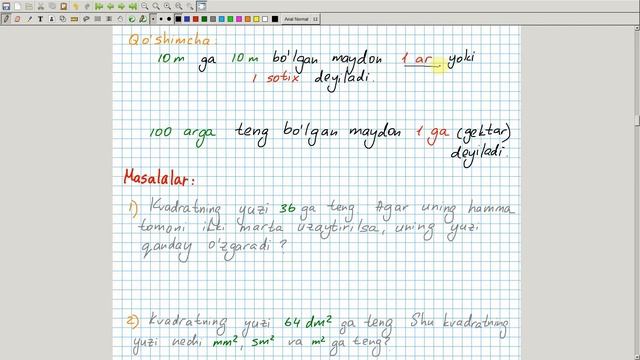Jump to the last page
640x360 pixels.
(133, 6)
